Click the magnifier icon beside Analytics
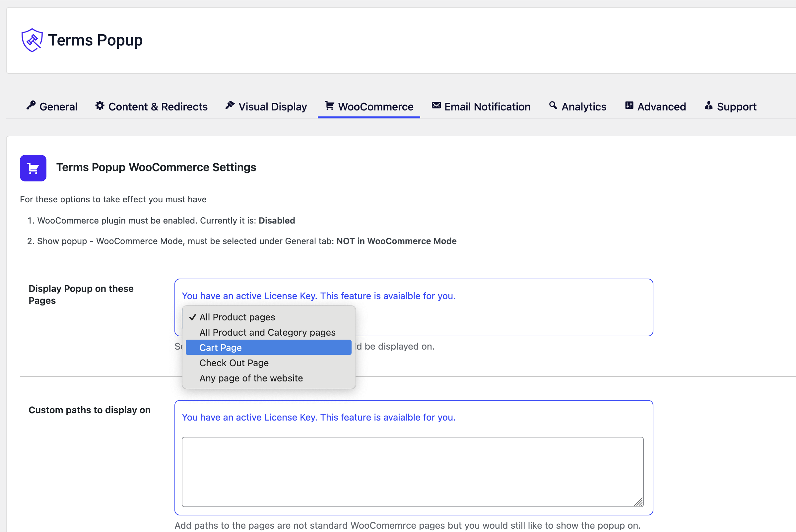 [553, 105]
